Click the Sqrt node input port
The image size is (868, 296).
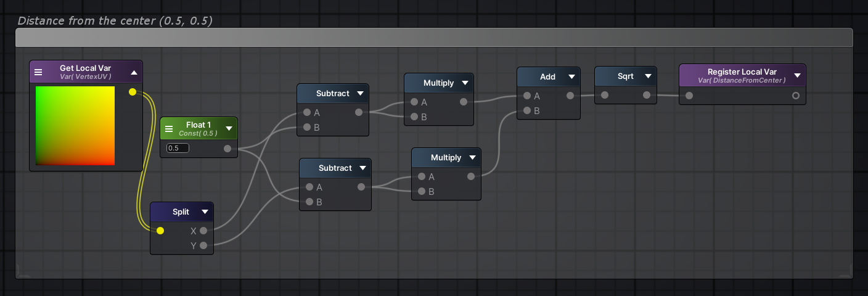click(x=605, y=95)
